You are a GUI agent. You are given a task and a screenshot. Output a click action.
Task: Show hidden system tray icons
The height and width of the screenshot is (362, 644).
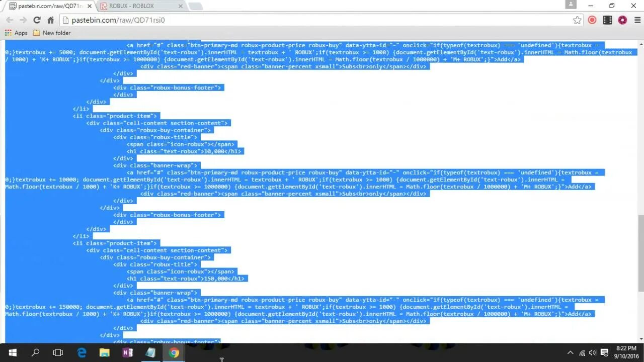570,353
